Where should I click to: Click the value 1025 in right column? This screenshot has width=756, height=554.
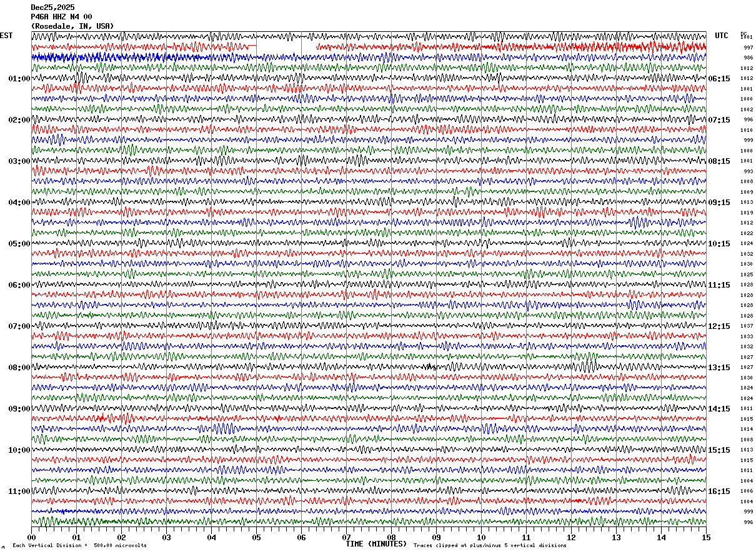[x=747, y=274]
